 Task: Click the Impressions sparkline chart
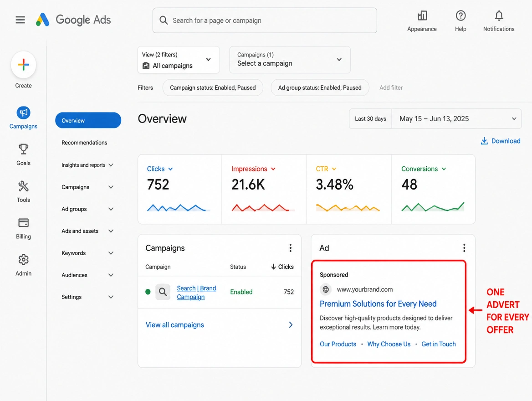click(x=263, y=208)
